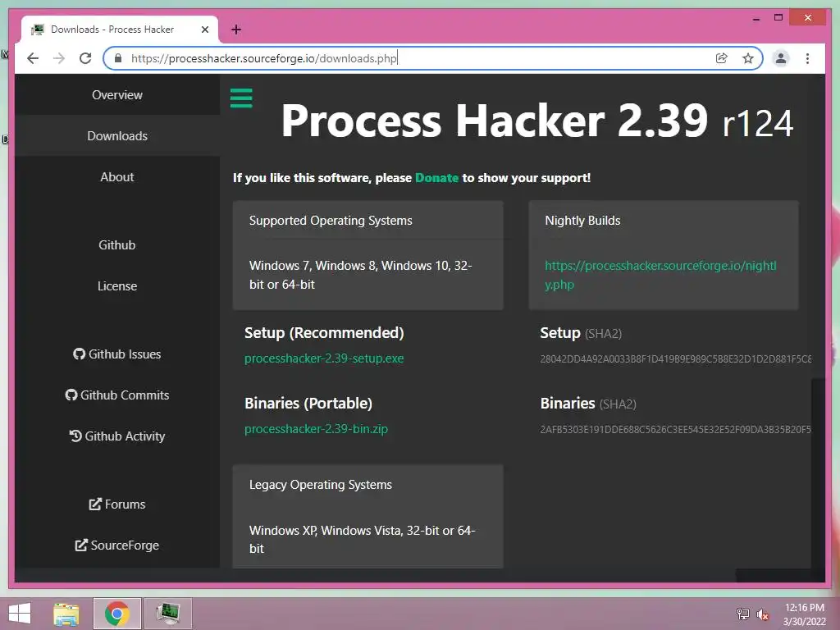
Task: Click Setup (Recommended) heading
Action: 324,333
